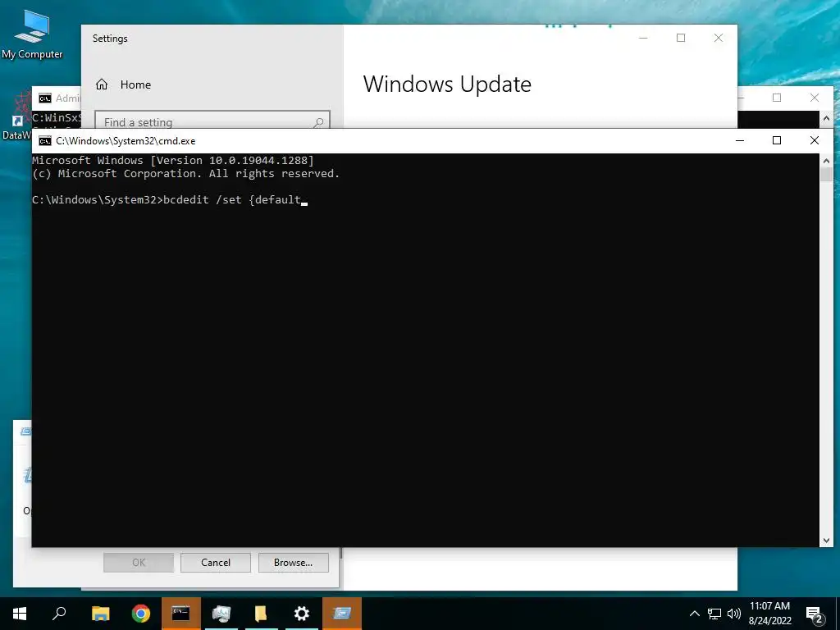Close the cmd.exe window

click(x=815, y=140)
